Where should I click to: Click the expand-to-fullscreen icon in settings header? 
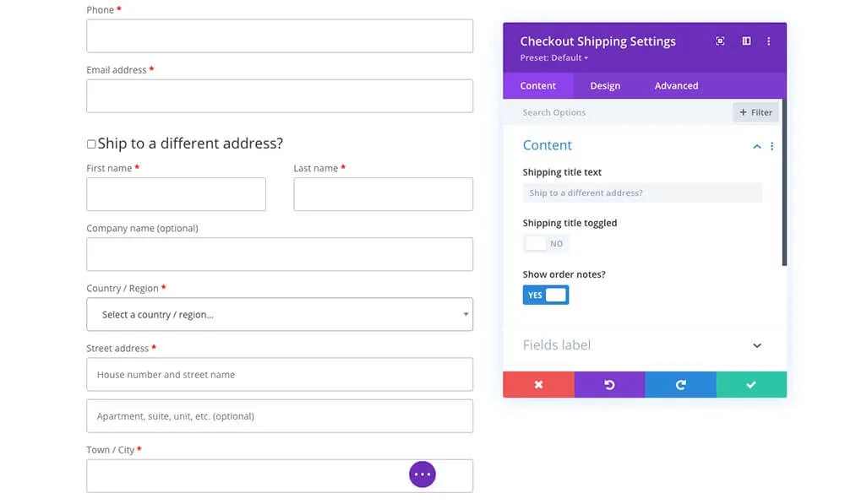point(720,41)
